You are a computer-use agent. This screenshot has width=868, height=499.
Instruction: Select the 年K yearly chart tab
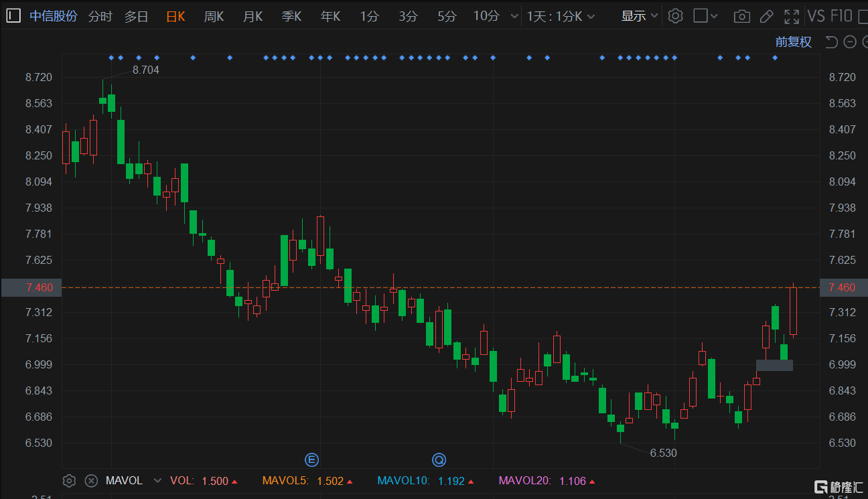331,16
